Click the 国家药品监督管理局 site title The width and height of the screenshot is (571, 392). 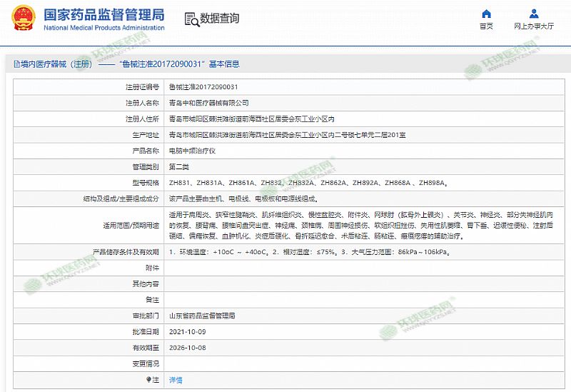pyautogui.click(x=103, y=14)
